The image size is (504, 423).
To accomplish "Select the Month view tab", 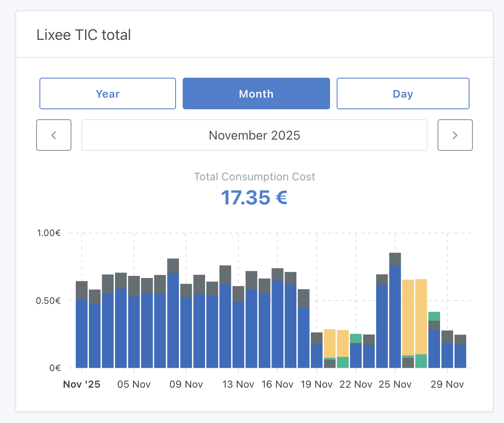I will (x=256, y=93).
